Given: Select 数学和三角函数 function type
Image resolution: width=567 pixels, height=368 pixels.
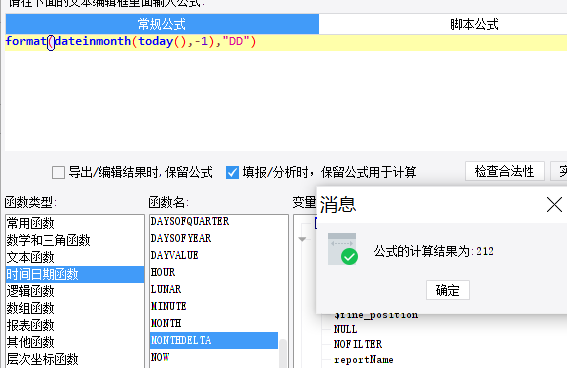Looking at the screenshot, I should 75,240.
